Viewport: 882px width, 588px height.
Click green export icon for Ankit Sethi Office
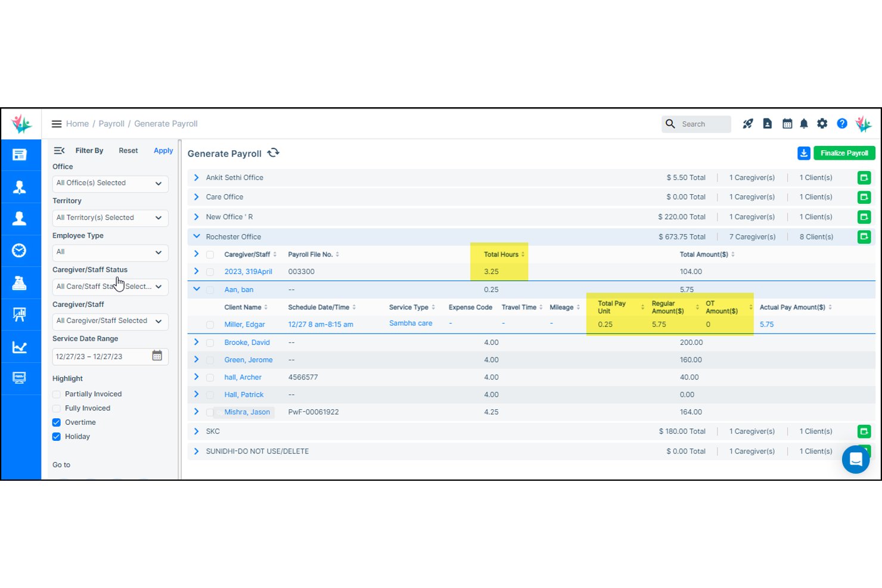pos(864,178)
